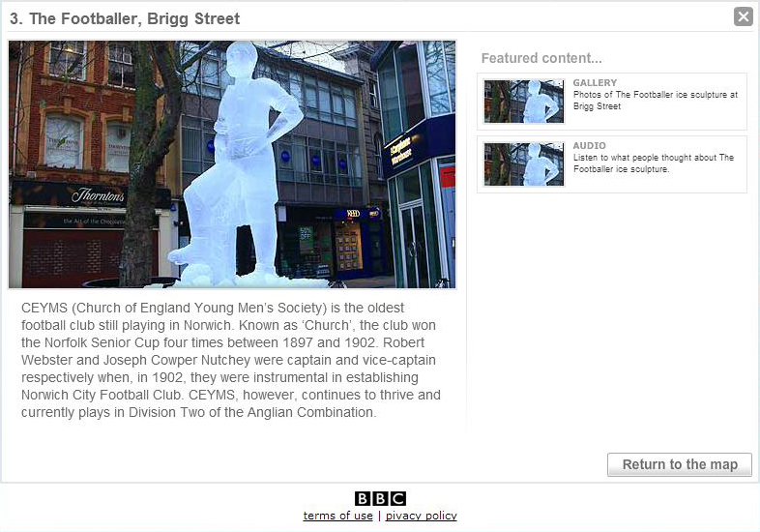Click the Return to the map button
Image resolution: width=760 pixels, height=532 pixels.
680,464
